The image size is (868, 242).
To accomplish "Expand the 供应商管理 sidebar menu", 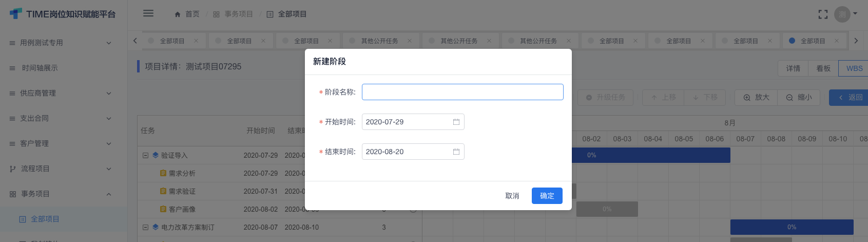I will click(64, 93).
